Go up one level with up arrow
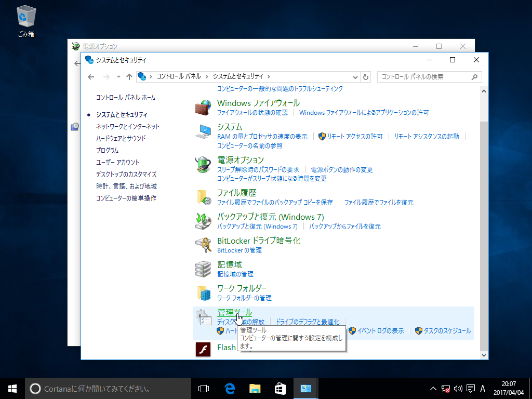This screenshot has width=532, height=399. 129,77
